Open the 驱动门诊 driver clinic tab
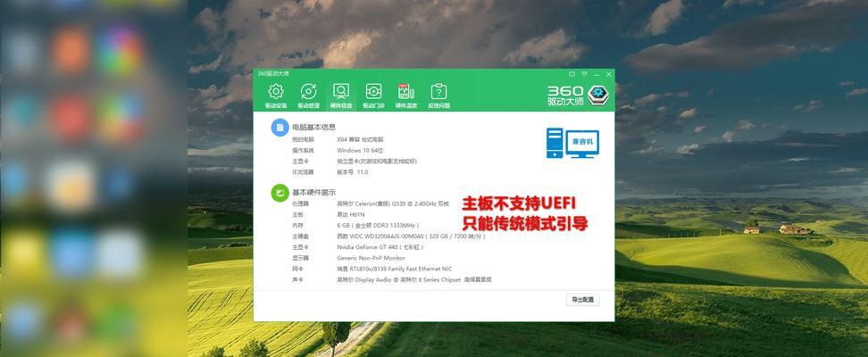868x357 pixels. (x=373, y=95)
